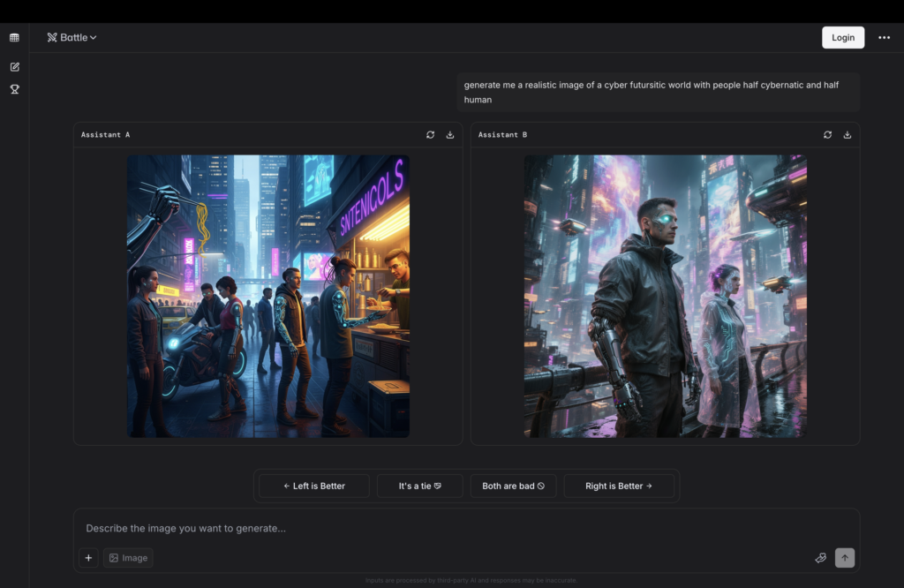Image resolution: width=904 pixels, height=588 pixels.
Task: Open the three-dots overflow menu
Action: click(x=884, y=37)
